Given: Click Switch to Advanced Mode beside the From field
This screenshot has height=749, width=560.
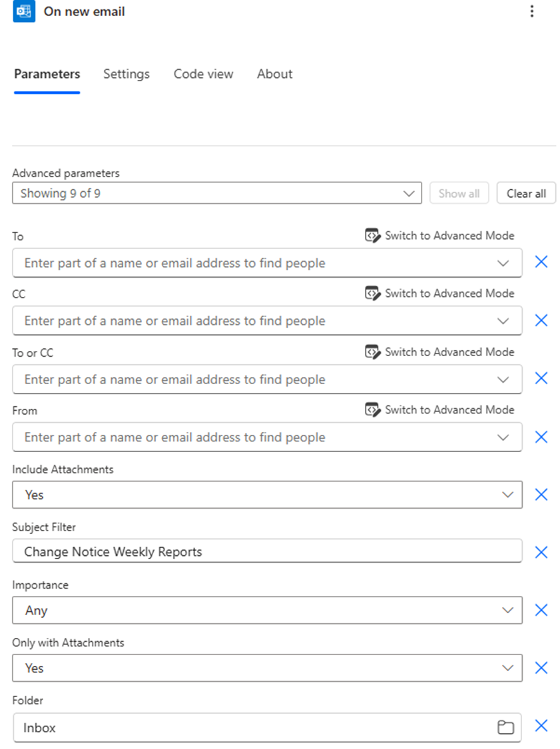Looking at the screenshot, I should tap(439, 409).
